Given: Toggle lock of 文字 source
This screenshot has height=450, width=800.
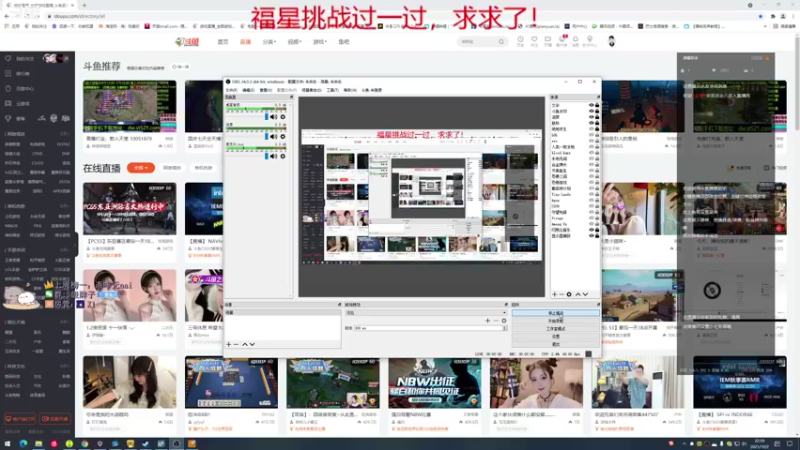Looking at the screenshot, I should coord(597,105).
